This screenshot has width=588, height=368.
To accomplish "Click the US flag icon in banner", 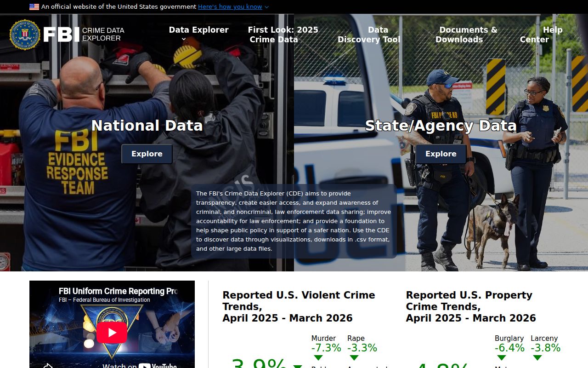I will [34, 7].
